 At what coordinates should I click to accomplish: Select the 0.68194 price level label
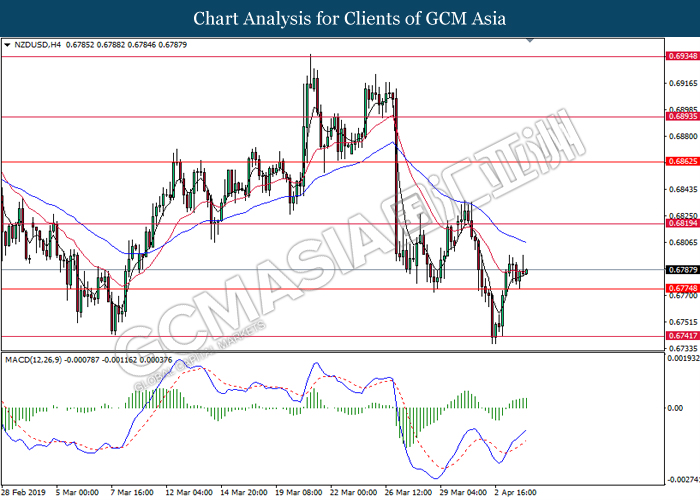click(x=683, y=223)
